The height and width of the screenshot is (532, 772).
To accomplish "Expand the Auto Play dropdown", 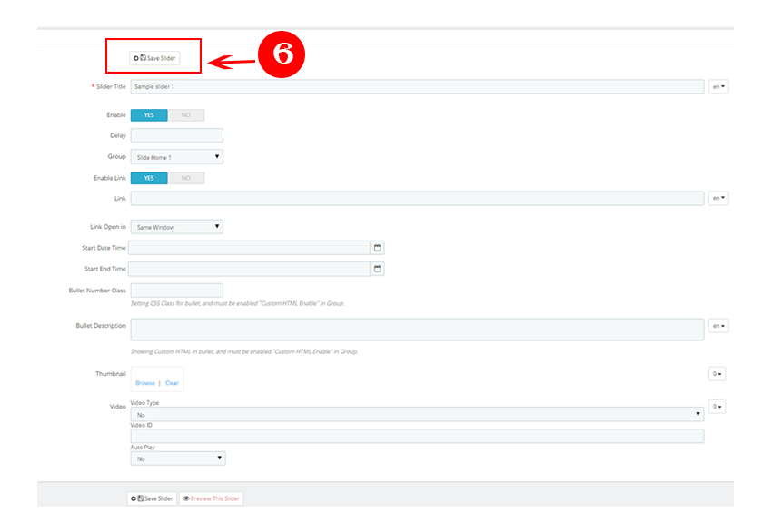I will (178, 459).
